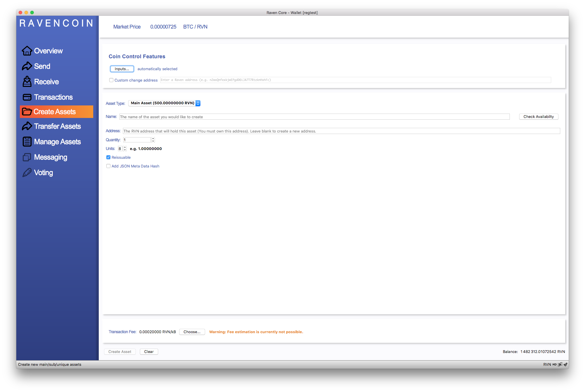
Task: Uncheck the Reissuable checkbox
Action: tap(108, 157)
